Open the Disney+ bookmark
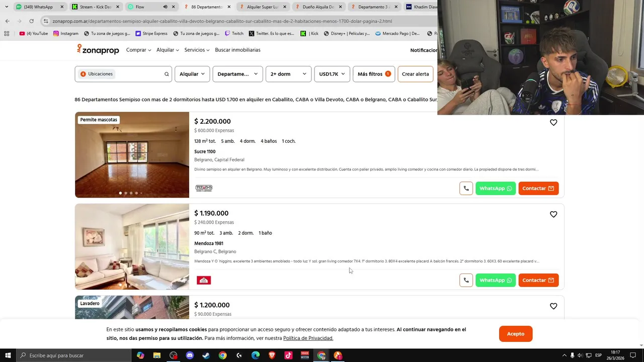Screen dimensions: 644x362 pyautogui.click(x=347, y=34)
